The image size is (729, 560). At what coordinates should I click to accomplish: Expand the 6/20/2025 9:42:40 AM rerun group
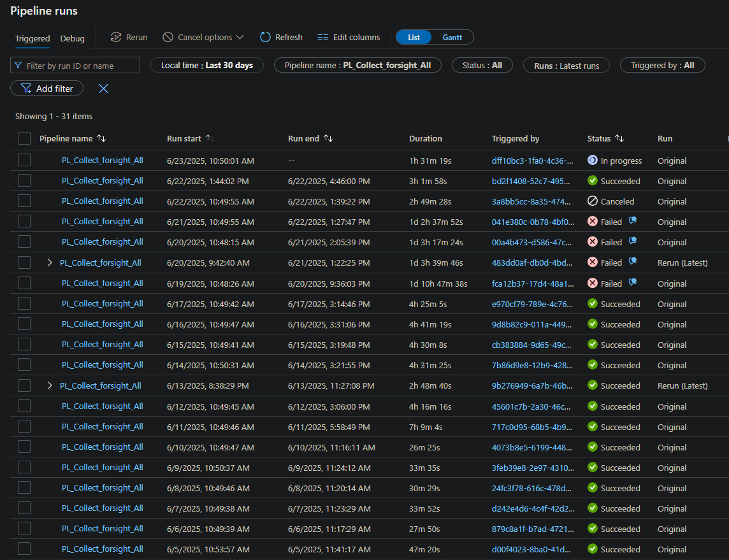tap(50, 262)
